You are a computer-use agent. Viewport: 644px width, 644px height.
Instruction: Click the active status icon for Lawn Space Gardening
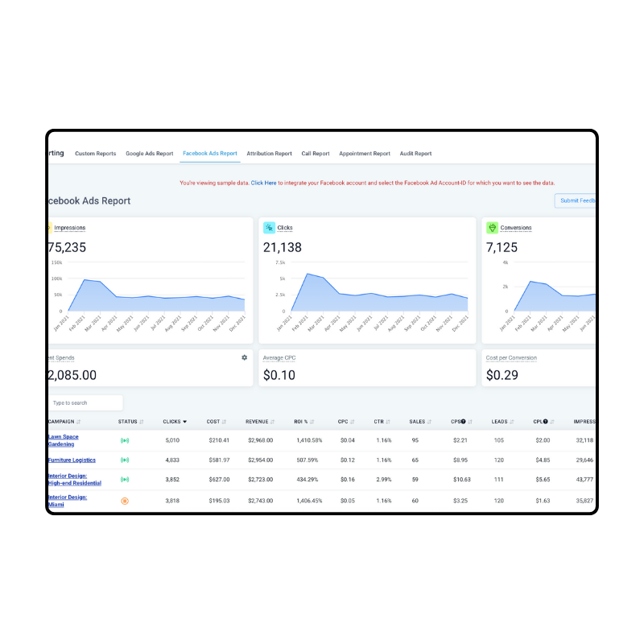tap(125, 441)
